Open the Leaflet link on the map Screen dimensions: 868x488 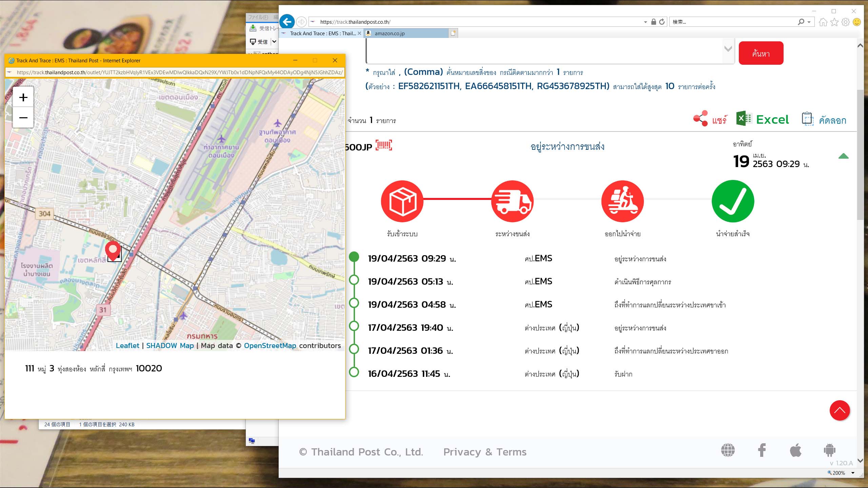pyautogui.click(x=127, y=345)
